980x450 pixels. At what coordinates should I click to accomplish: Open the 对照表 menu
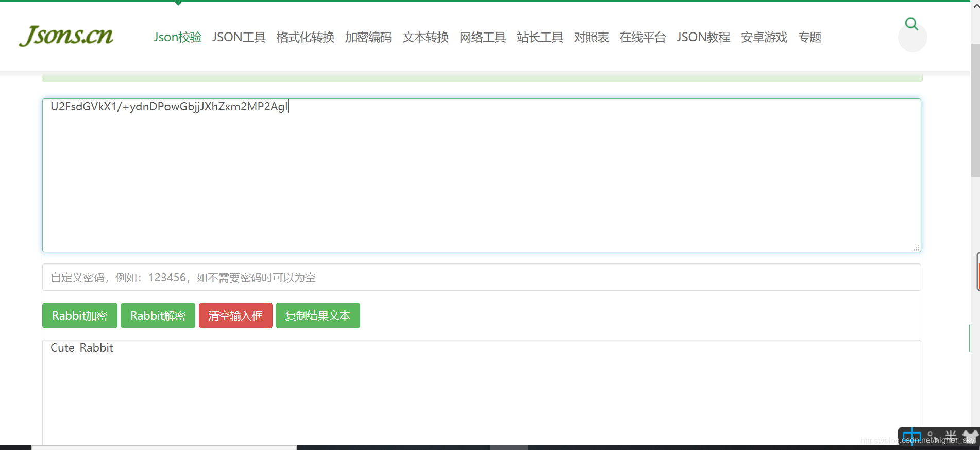click(x=592, y=37)
